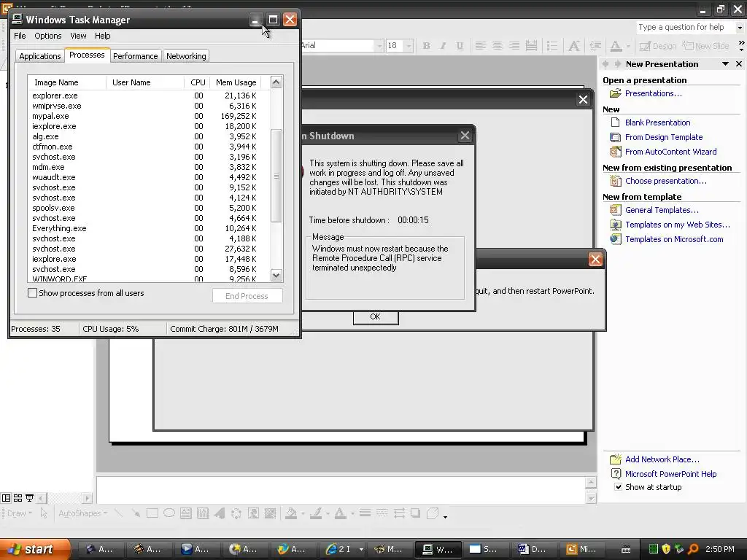This screenshot has width=747, height=560.
Task: Open the help question box dropdown arrow
Action: tap(740, 28)
